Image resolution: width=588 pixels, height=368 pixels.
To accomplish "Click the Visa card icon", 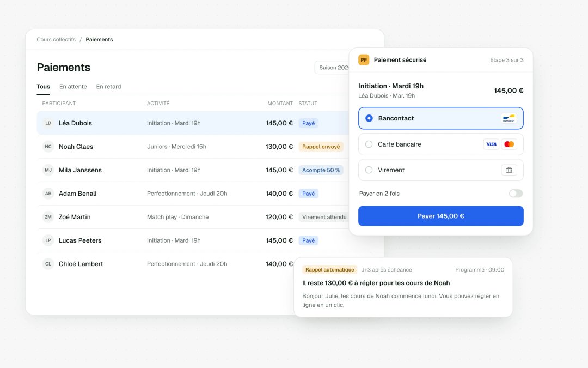I will (x=491, y=144).
